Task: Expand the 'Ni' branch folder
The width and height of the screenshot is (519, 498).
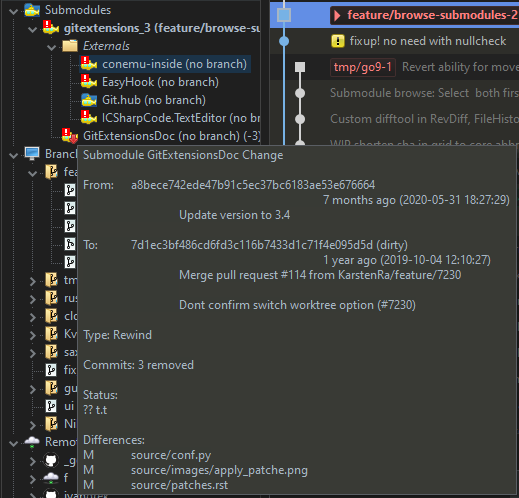Action: [32, 425]
